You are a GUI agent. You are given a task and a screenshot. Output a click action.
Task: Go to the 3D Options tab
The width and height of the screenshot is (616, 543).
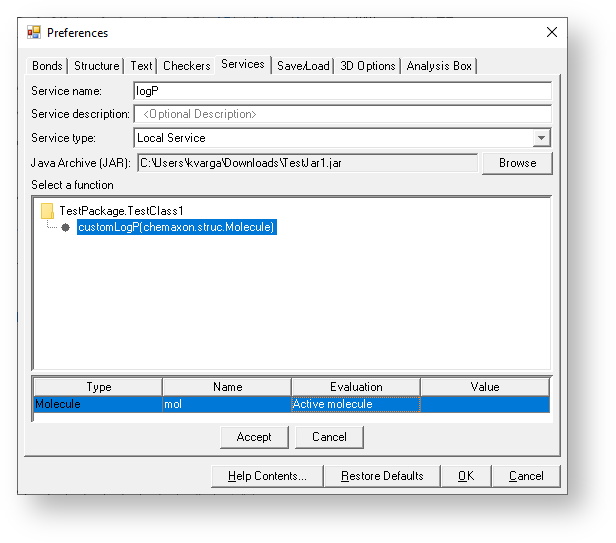367,66
